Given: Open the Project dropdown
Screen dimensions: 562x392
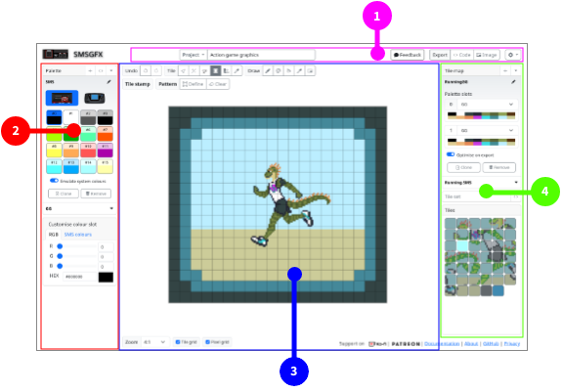Looking at the screenshot, I should (194, 55).
